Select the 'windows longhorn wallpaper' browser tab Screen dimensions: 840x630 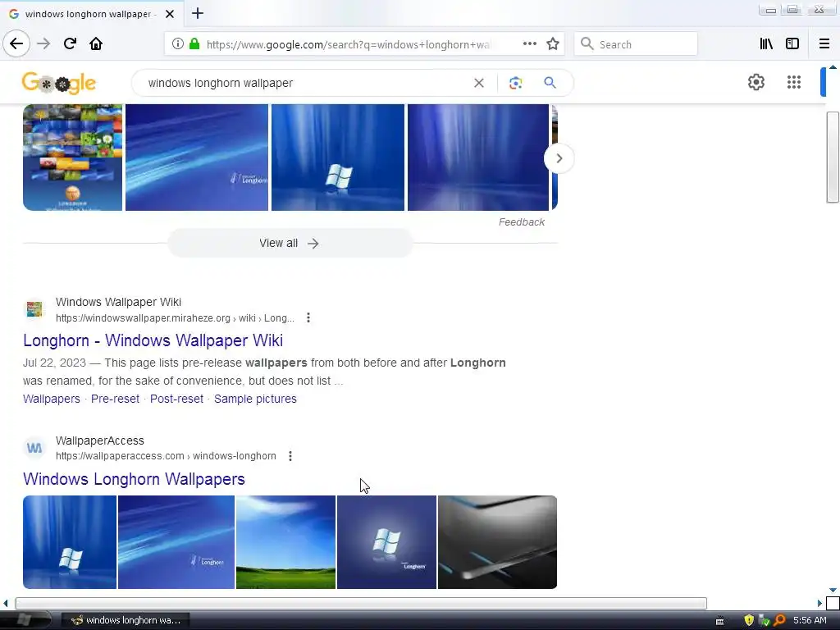coord(92,14)
